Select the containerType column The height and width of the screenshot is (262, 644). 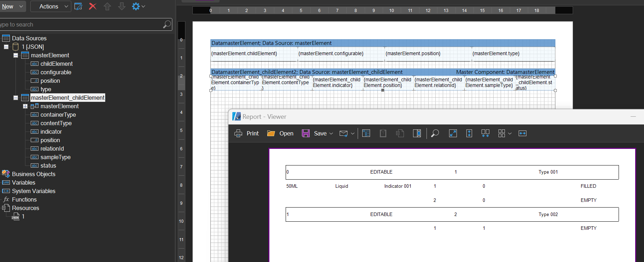click(x=58, y=115)
